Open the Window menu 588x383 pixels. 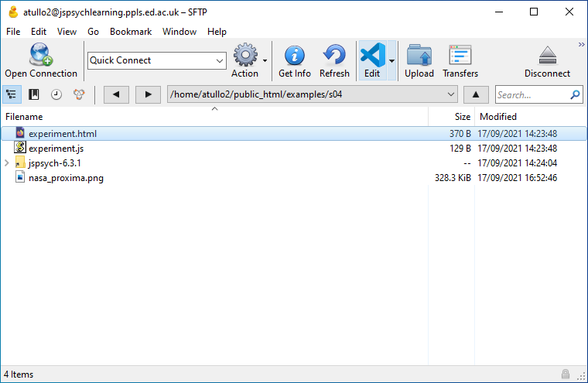[x=179, y=32]
